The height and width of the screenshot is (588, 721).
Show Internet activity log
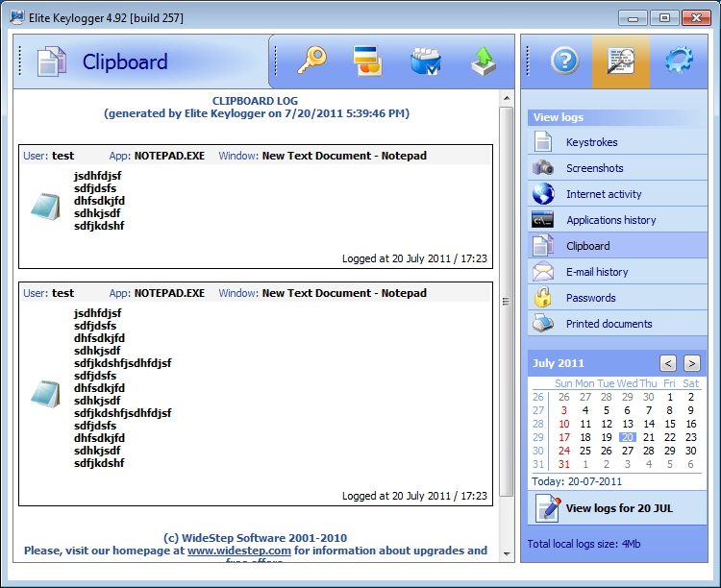pos(603,194)
